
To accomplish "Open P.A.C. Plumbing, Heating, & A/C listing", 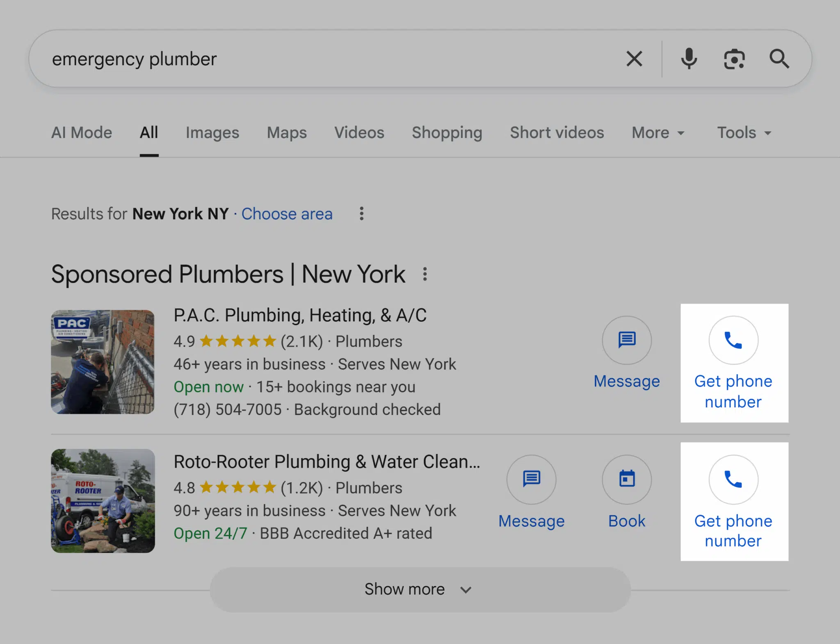I will click(x=300, y=315).
